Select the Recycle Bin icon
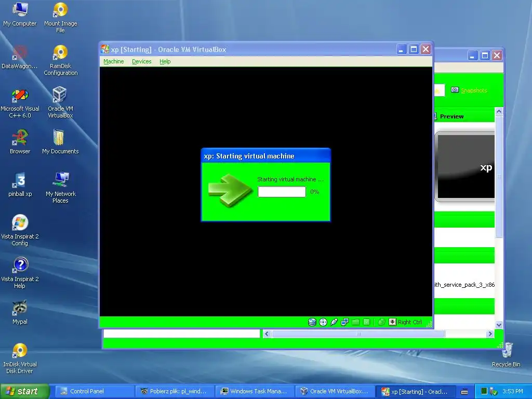The width and height of the screenshot is (532, 399). (506, 355)
